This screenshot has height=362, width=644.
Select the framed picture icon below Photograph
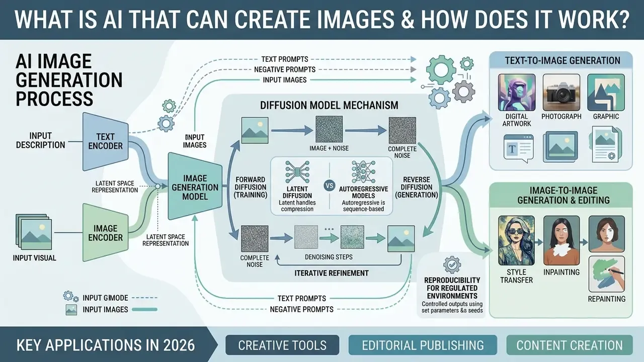tap(561, 146)
